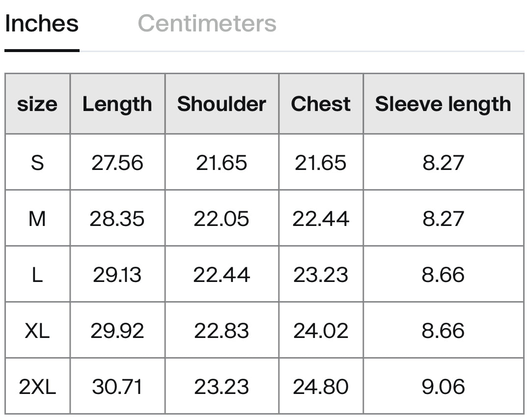Click the size column header

tap(37, 104)
